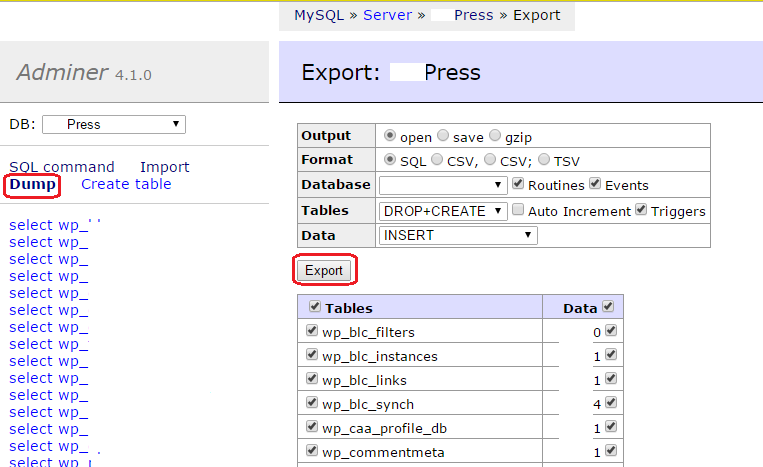Image resolution: width=763 pixels, height=467 pixels.
Task: Uncheck the Events checkbox
Action: pos(595,185)
